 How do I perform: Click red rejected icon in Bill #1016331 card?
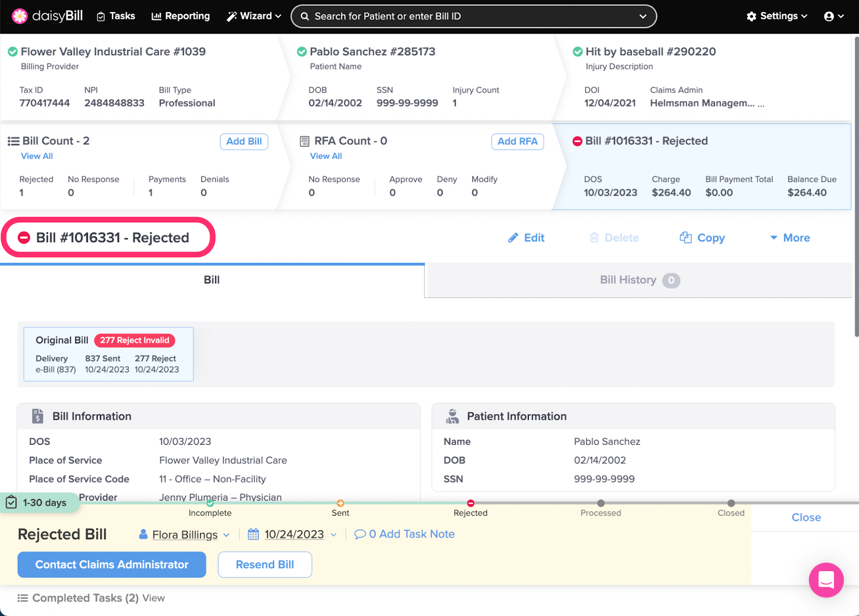tap(578, 141)
